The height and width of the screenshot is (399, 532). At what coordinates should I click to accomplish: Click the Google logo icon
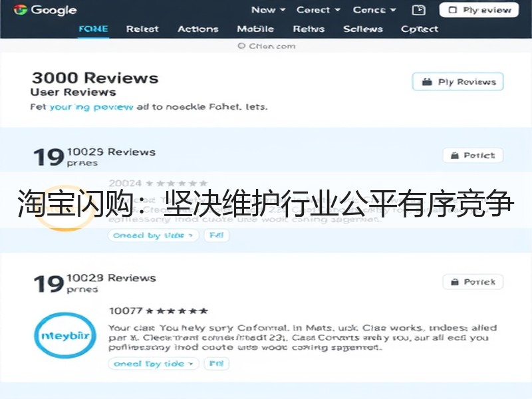[20, 10]
